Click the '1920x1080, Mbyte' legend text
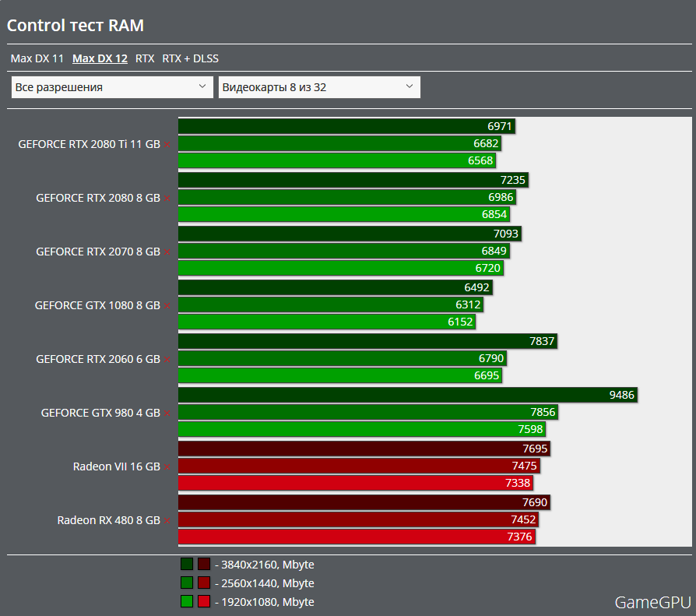Image resolution: width=696 pixels, height=616 pixels. (268, 602)
